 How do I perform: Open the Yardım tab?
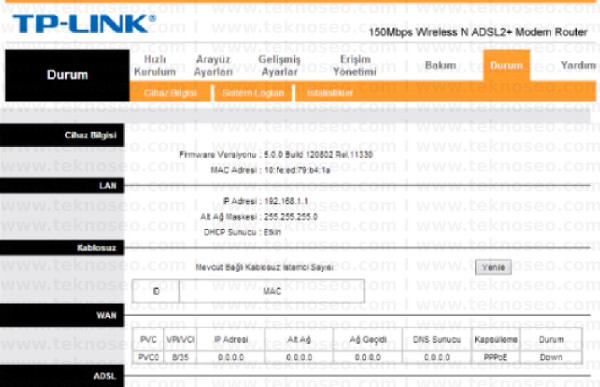coord(578,65)
